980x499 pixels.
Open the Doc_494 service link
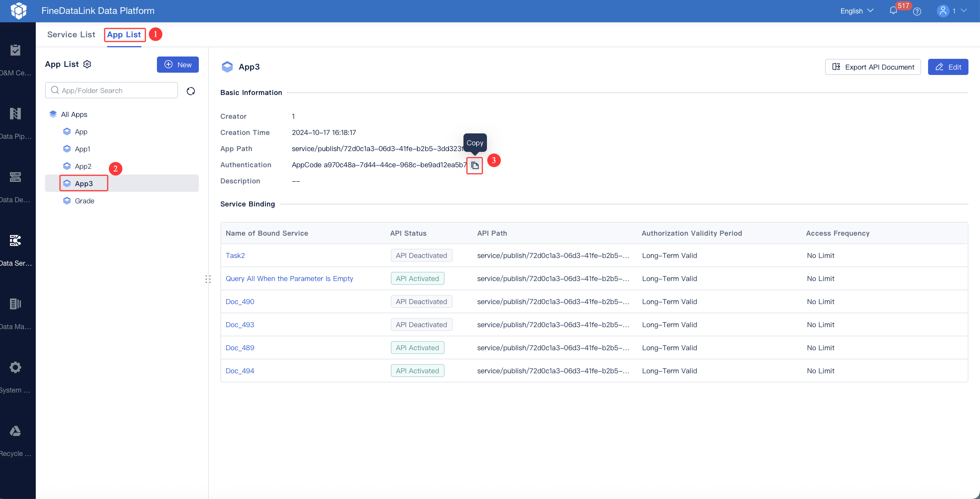(x=240, y=371)
